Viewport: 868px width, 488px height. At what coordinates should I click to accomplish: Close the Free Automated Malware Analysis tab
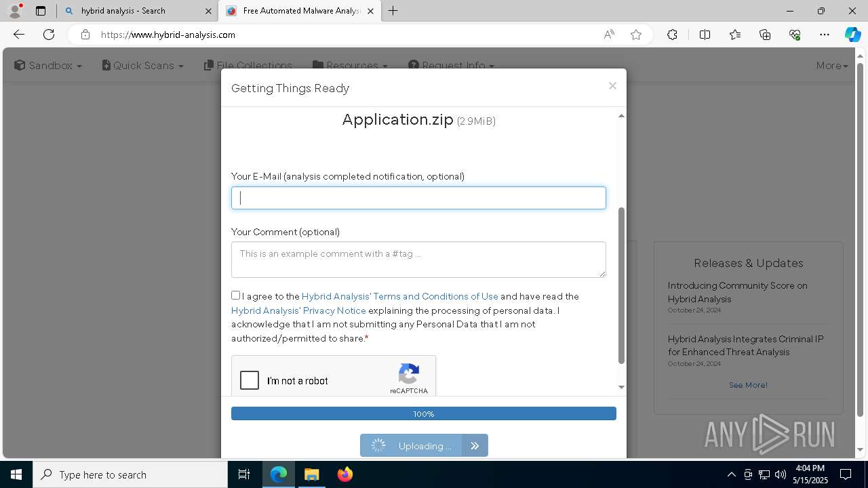370,11
